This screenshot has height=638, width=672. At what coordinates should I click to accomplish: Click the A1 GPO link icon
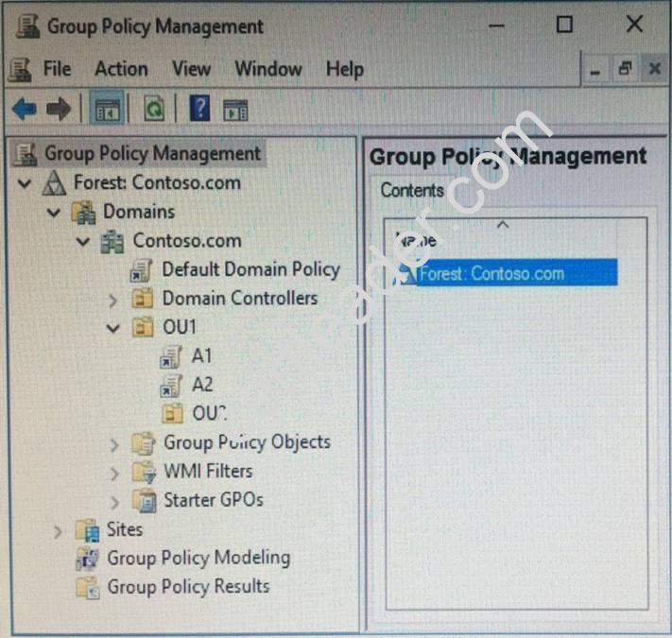(x=170, y=357)
